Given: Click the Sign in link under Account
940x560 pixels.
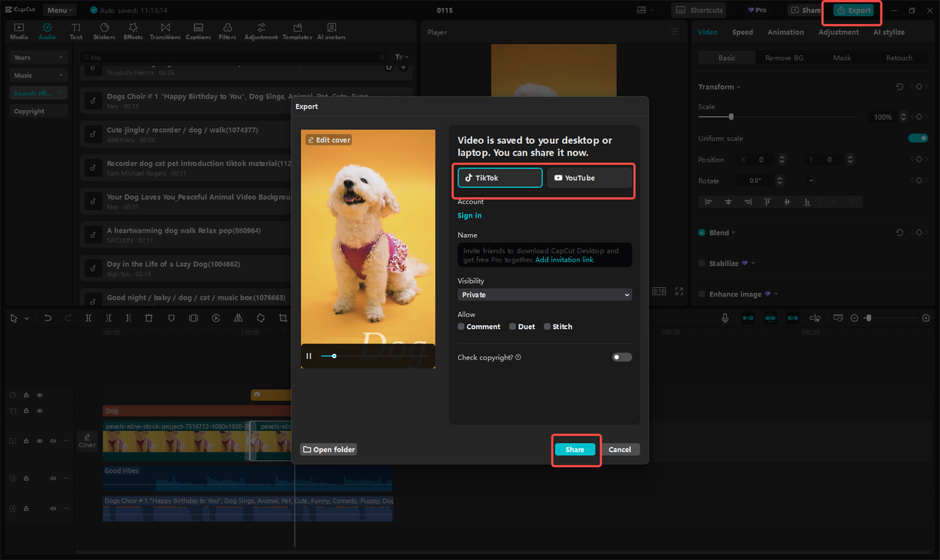Looking at the screenshot, I should 469,215.
